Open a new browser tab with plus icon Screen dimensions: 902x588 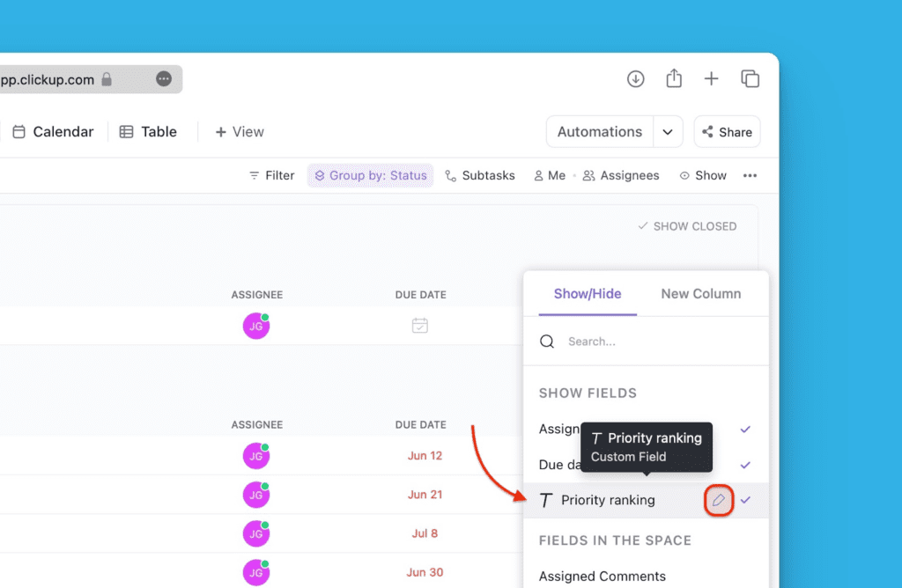pos(712,79)
